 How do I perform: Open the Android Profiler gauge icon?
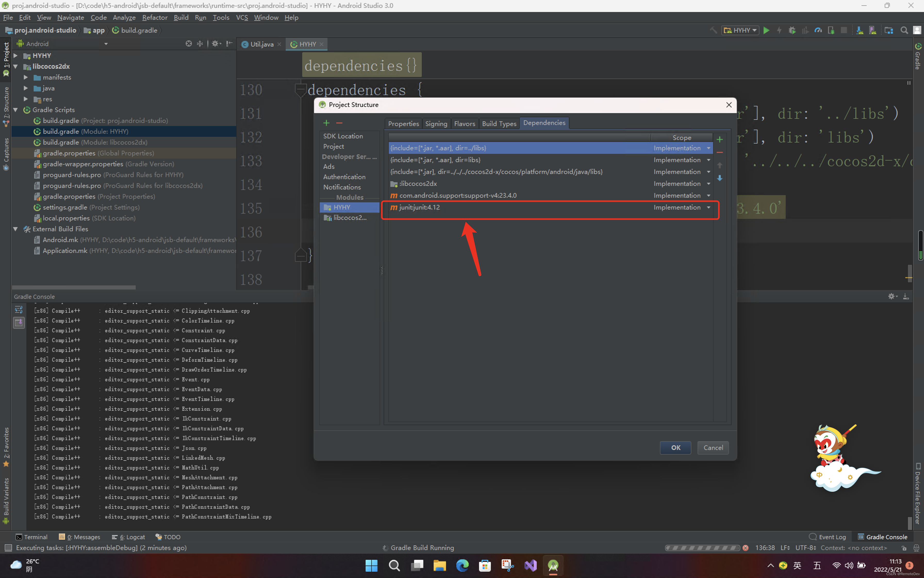818,30
